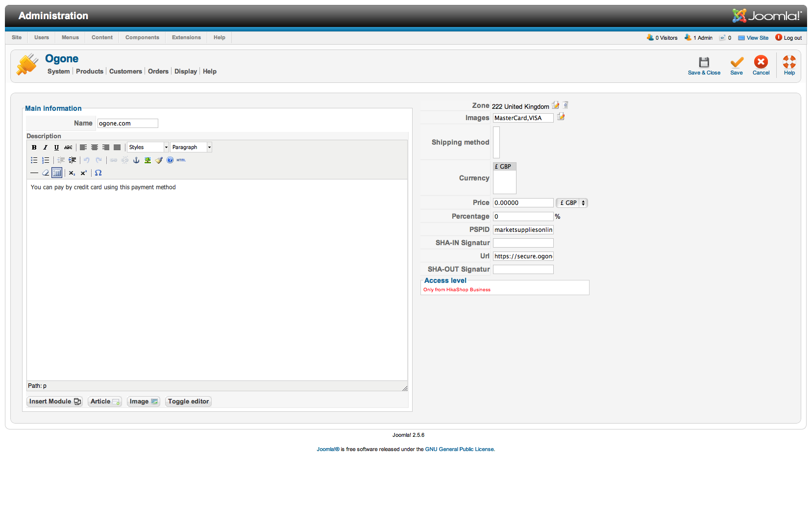This screenshot has width=812, height=529.
Task: Edit HTML source of the description
Action: point(181,160)
